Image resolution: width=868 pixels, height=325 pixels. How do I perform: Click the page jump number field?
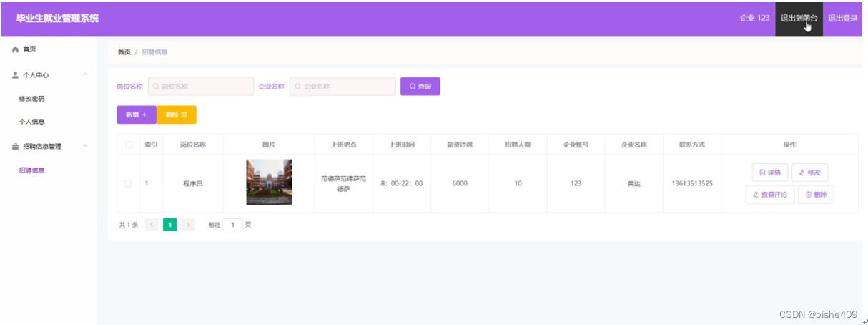tap(232, 225)
